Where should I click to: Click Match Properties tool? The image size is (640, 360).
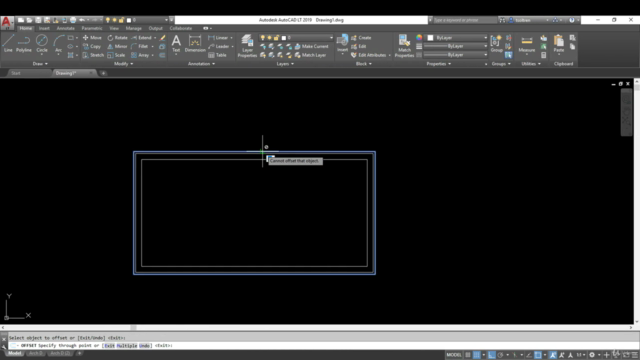[404, 46]
